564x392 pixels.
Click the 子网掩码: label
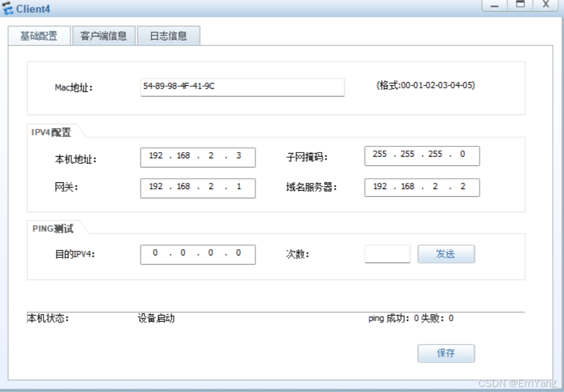tap(307, 157)
